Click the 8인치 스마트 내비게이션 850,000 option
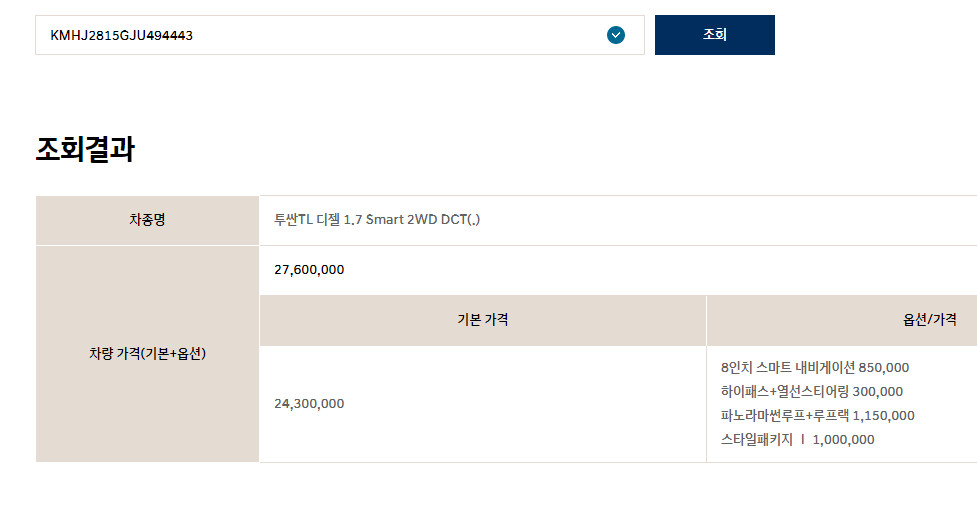Viewport: 977px width, 515px height. pos(815,367)
